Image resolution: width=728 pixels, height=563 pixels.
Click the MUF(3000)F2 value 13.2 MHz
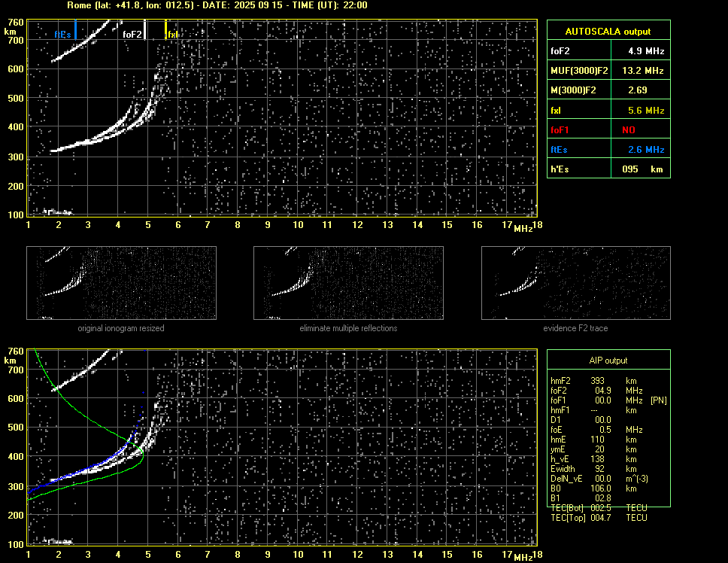[x=643, y=71]
